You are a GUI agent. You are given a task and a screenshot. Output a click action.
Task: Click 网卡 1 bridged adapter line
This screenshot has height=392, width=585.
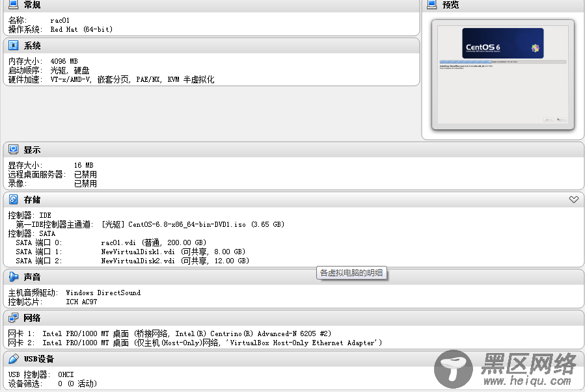(x=170, y=334)
